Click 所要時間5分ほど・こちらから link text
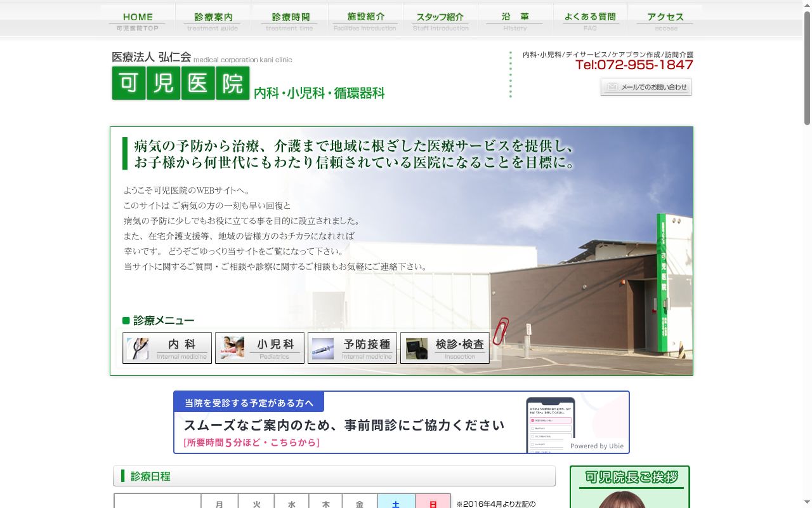The width and height of the screenshot is (812, 508). click(251, 443)
